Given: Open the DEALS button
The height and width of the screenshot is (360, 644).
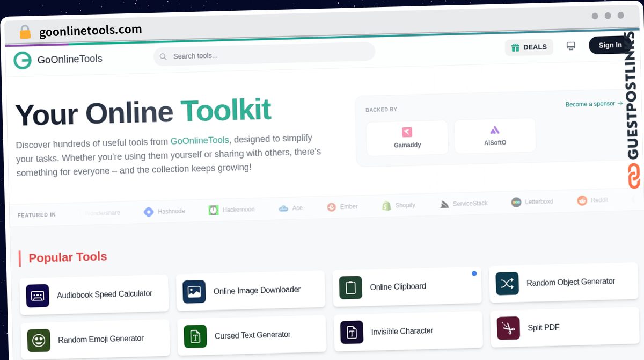Looking at the screenshot, I should [529, 47].
